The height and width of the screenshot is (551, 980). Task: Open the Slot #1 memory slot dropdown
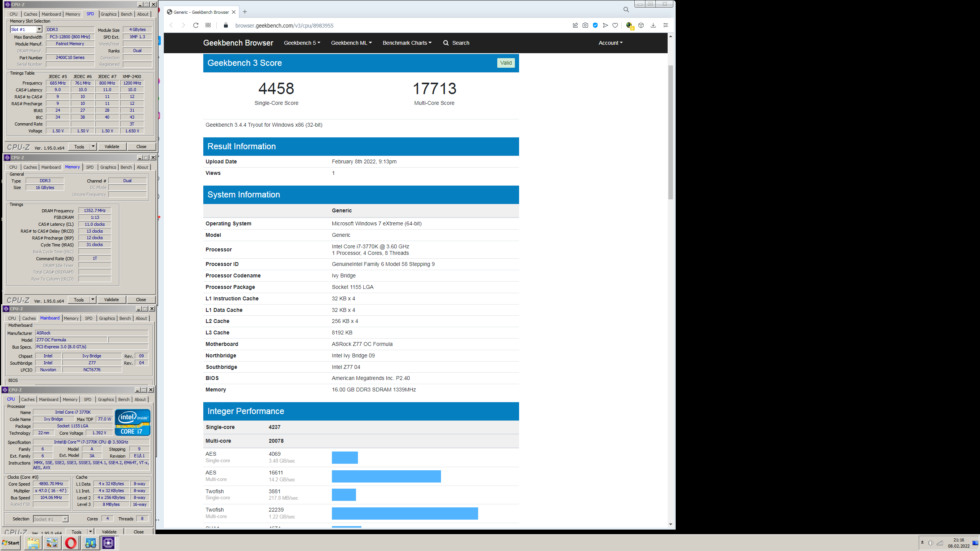(x=39, y=29)
